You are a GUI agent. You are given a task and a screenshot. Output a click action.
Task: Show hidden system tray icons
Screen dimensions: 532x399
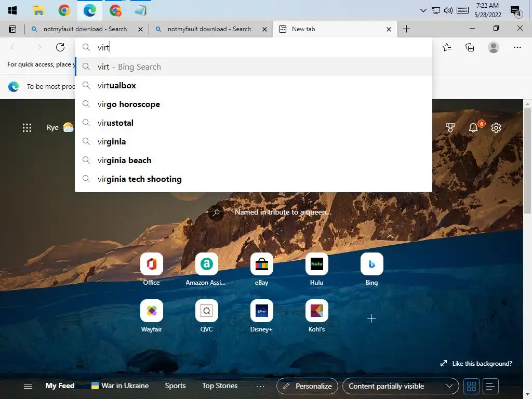pyautogui.click(x=423, y=10)
